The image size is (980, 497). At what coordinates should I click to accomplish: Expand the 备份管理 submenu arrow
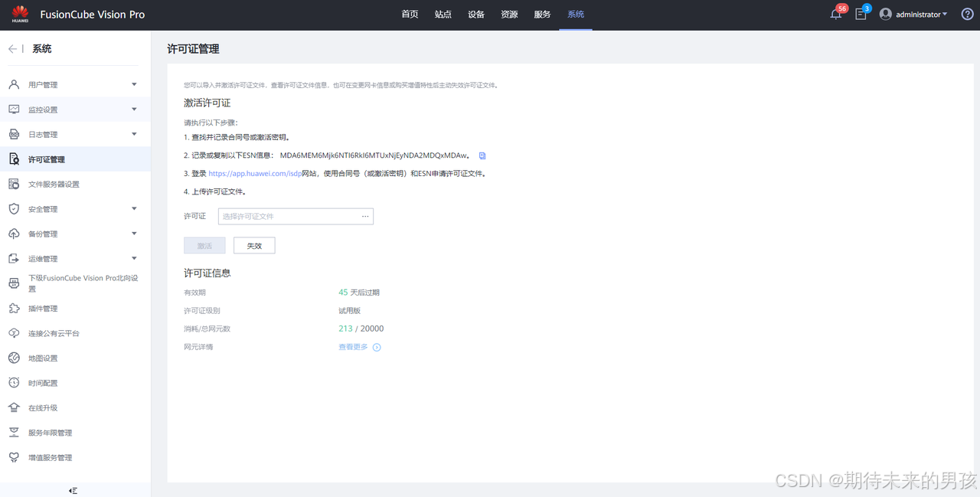click(x=134, y=234)
